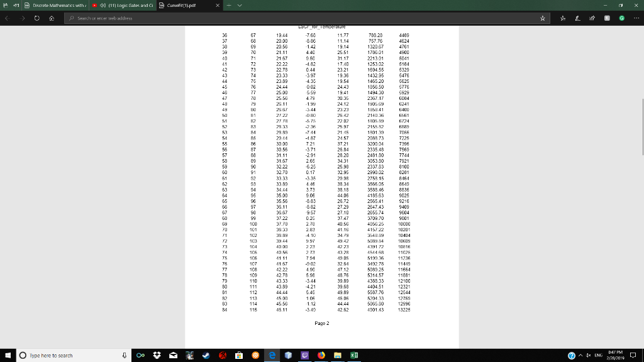The width and height of the screenshot is (644, 362).
Task: Add CurveFit page to favorites star
Action: [x=543, y=18]
